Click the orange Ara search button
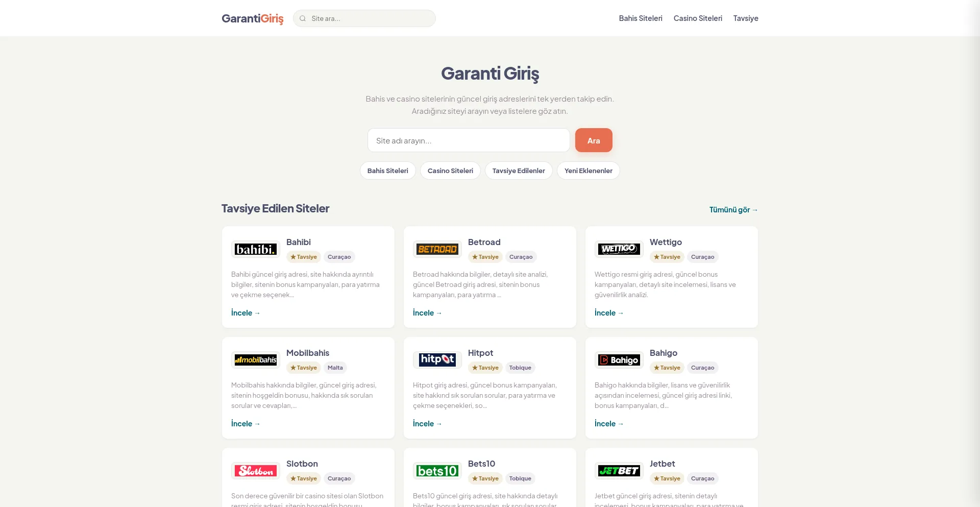 (x=594, y=140)
